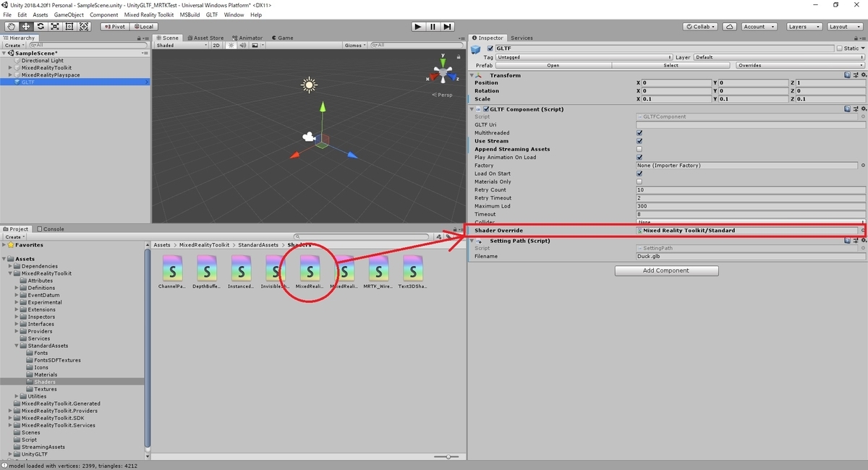Viewport: 868px width, 470px height.
Task: Click the prefab Open button
Action: [553, 65]
